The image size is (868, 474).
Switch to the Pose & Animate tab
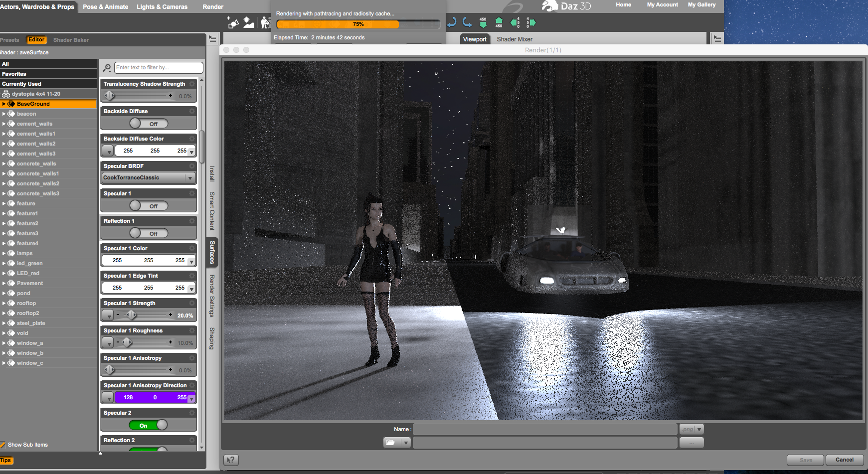(105, 7)
